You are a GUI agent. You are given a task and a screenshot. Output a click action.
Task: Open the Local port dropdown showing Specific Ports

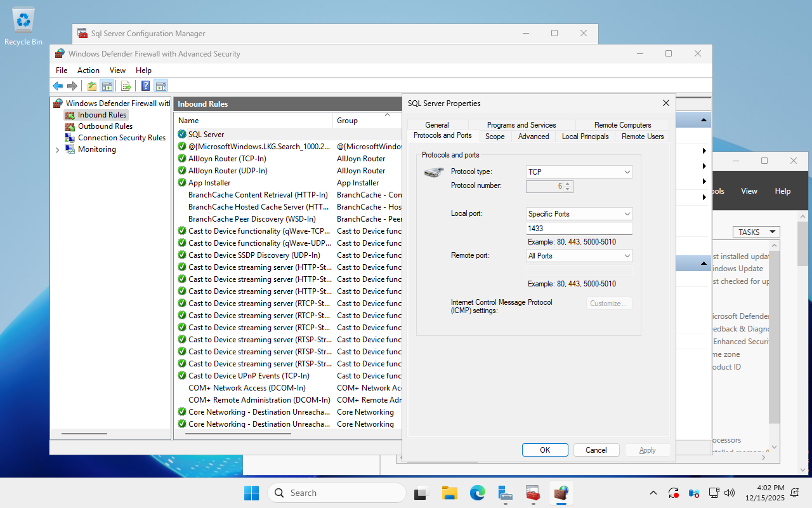[579, 213]
